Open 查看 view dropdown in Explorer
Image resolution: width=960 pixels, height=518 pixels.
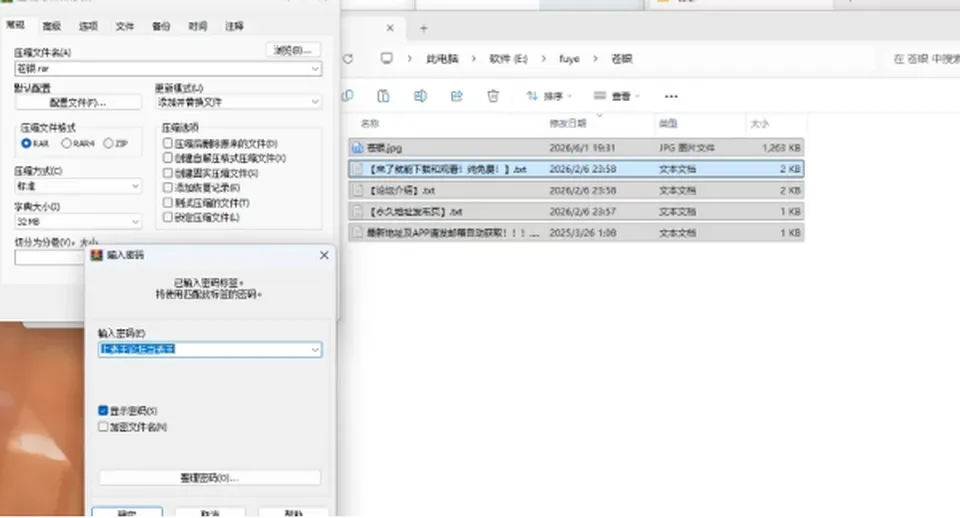617,96
